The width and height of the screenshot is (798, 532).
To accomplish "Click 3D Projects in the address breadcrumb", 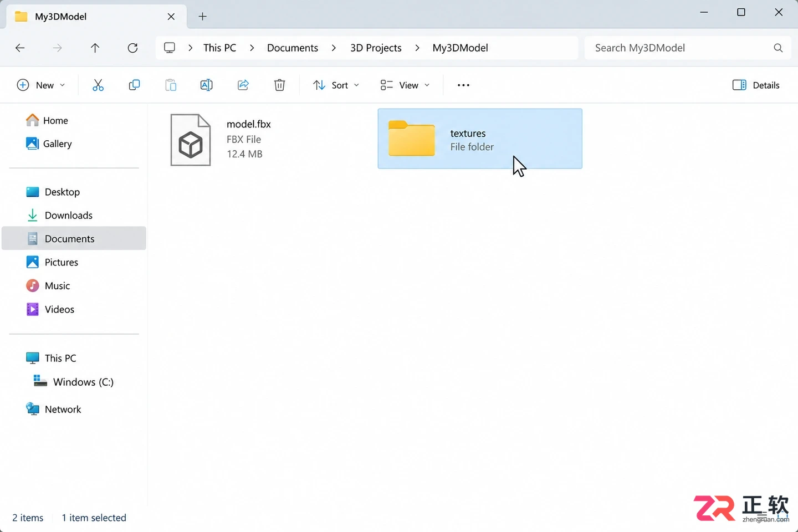I will pos(376,48).
